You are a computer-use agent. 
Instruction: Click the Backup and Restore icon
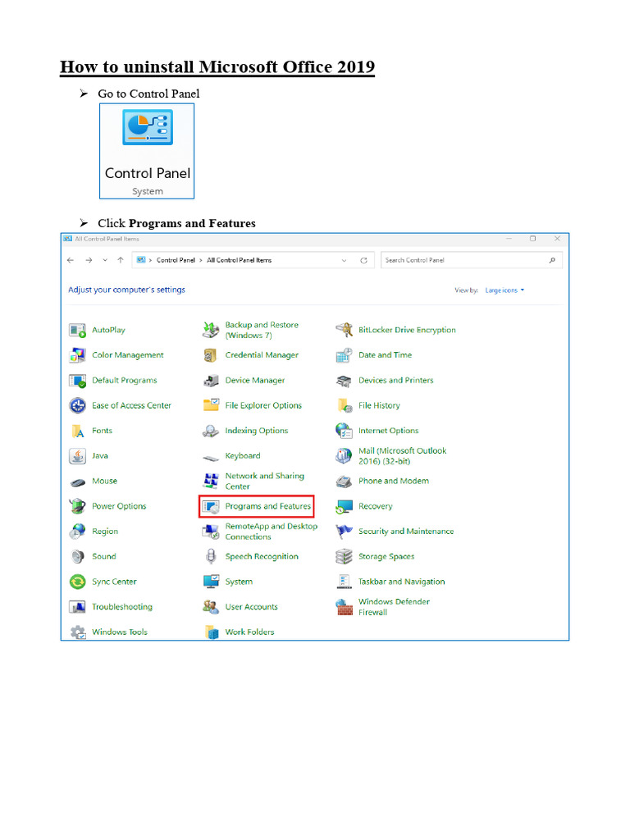(211, 331)
